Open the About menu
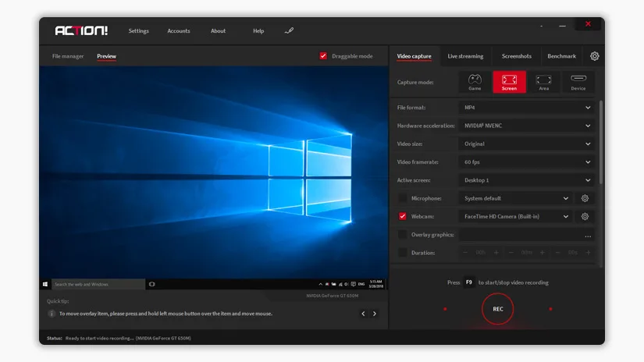Screen dimensions: 644x362 coord(218,30)
